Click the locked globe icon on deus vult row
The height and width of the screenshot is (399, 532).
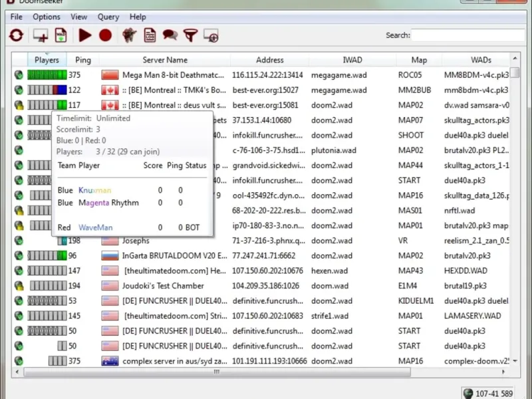(19, 105)
